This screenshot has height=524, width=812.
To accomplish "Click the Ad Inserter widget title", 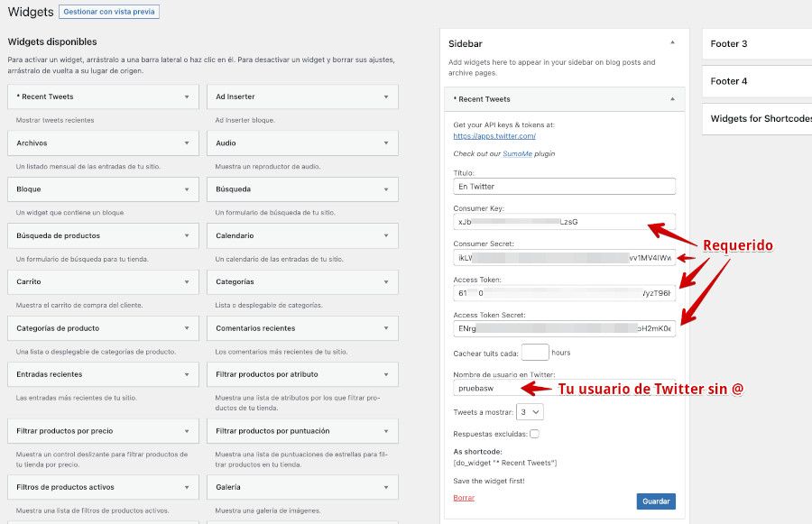I will (x=235, y=97).
